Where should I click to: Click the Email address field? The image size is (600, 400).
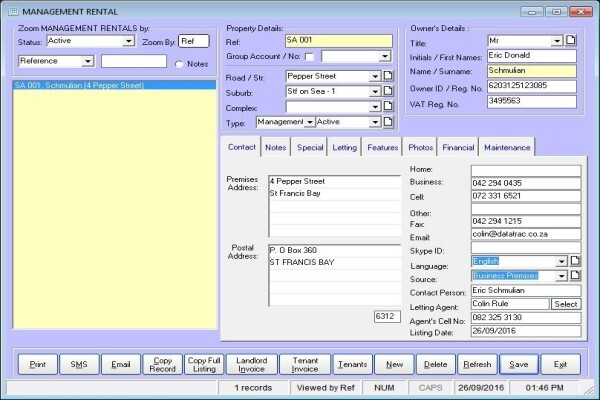tap(526, 234)
